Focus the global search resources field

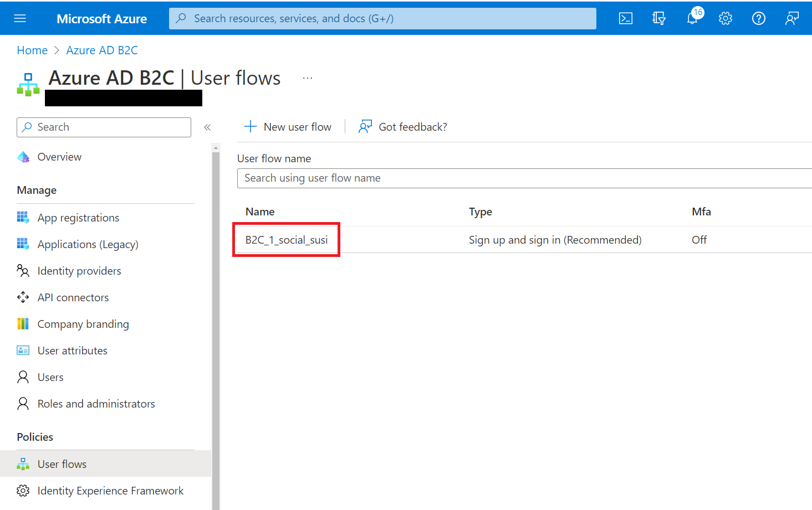pos(382,18)
